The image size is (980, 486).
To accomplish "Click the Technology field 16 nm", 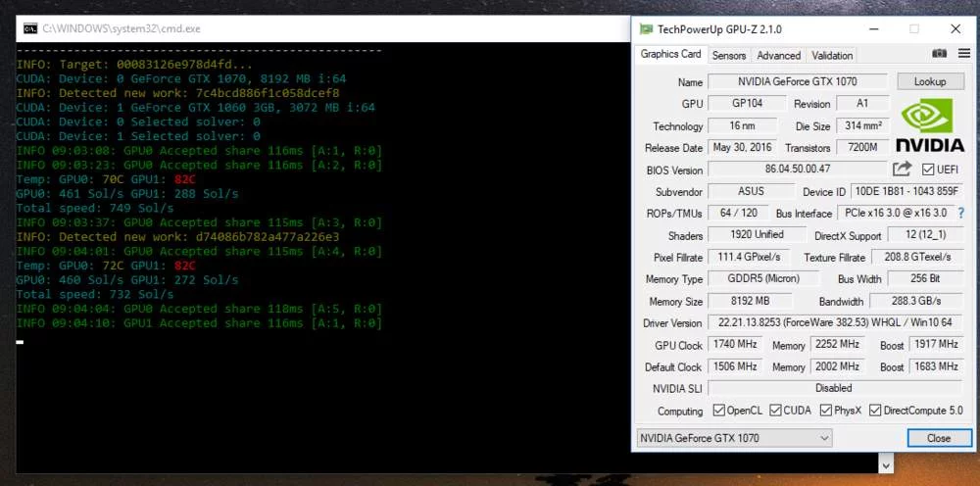I will pyautogui.click(x=743, y=125).
